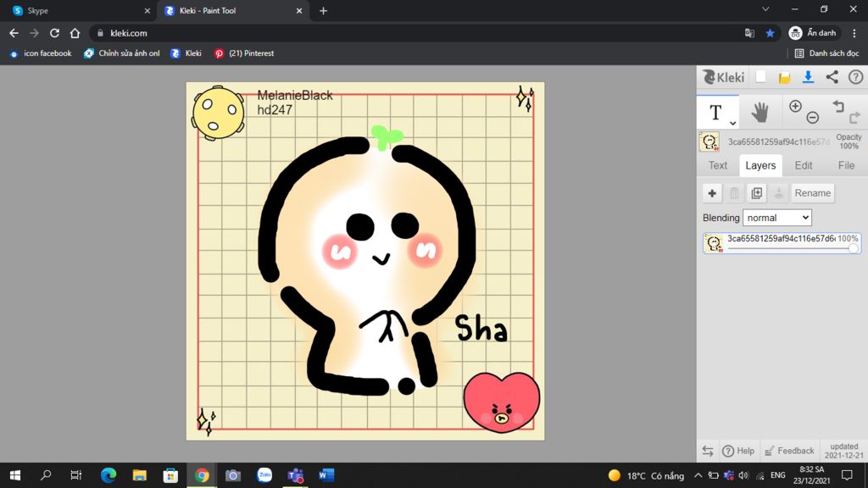The image size is (868, 488).
Task: Open Microsoft Edge from the taskbar
Action: (x=108, y=475)
